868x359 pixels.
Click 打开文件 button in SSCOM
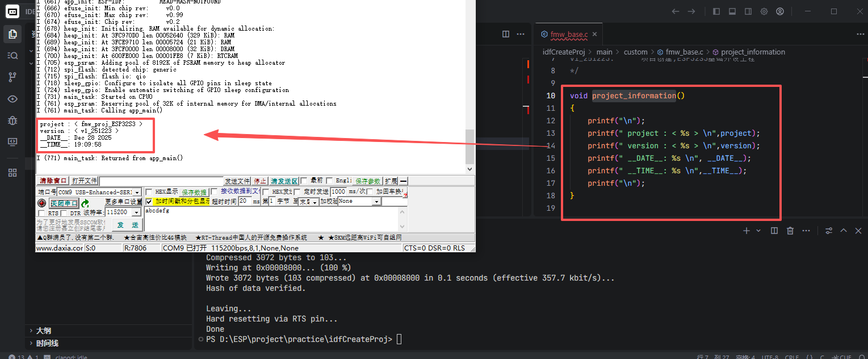85,181
